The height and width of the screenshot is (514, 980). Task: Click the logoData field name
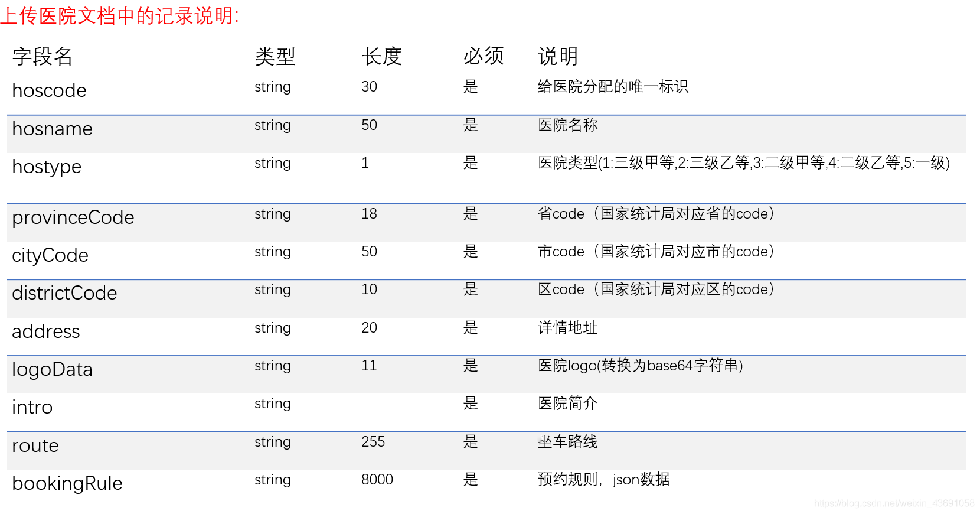click(x=52, y=369)
